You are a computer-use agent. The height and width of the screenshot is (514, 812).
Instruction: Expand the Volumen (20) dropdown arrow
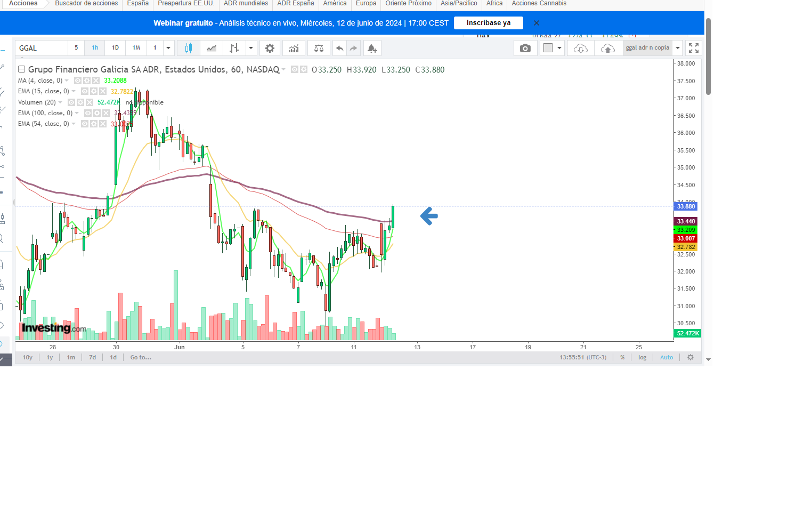60,102
